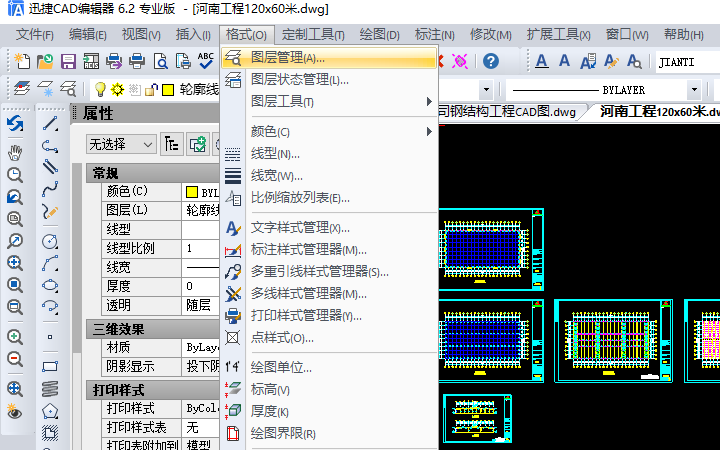Open the 帮助(H) menu
This screenshot has width=720, height=450.
pyautogui.click(x=684, y=34)
